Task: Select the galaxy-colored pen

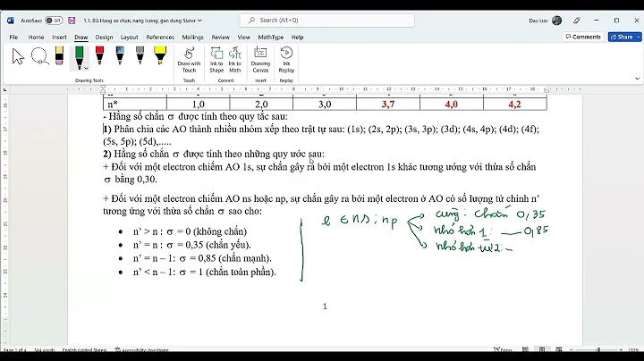Action: (120, 55)
